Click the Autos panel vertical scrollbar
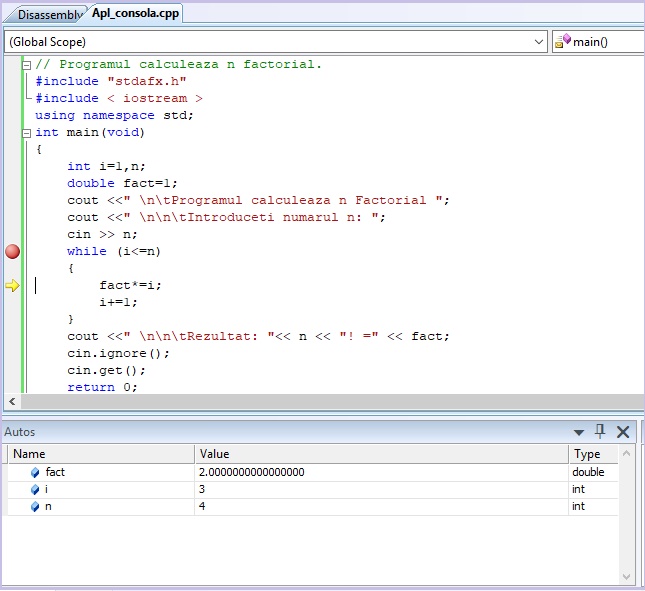This screenshot has height=591, width=645. click(x=628, y=515)
